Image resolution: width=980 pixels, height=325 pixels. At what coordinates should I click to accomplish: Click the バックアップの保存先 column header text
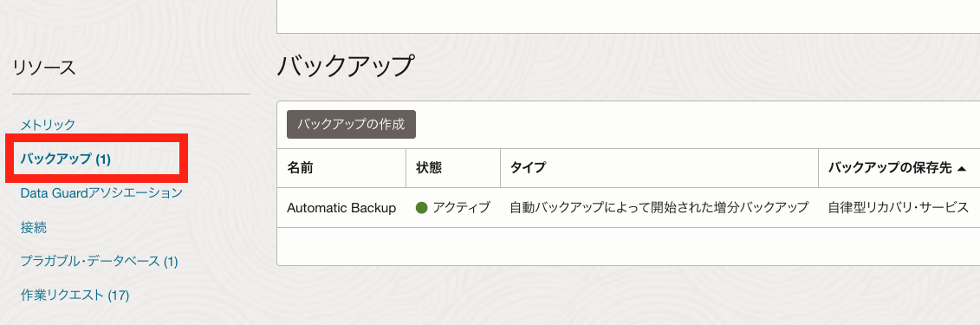coord(890,168)
